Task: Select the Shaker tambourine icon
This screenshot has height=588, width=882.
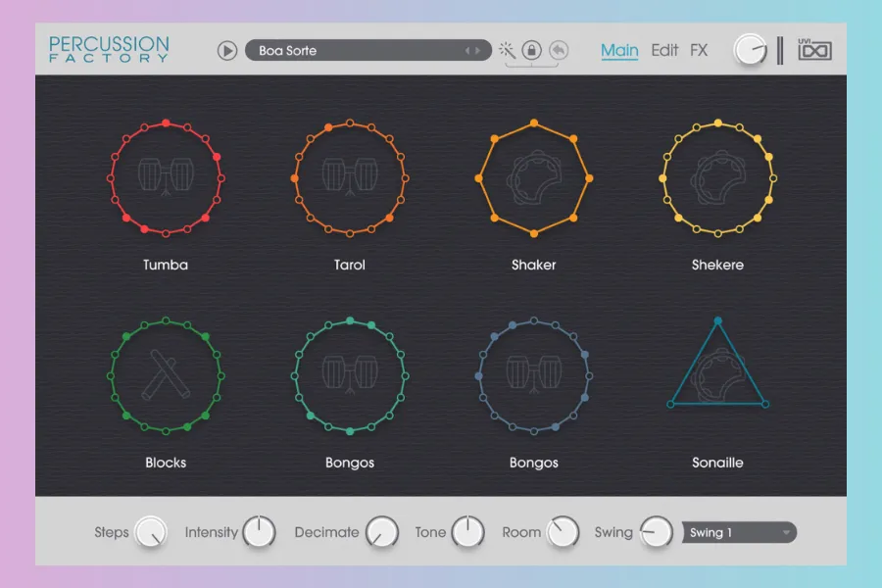Action: click(x=533, y=178)
